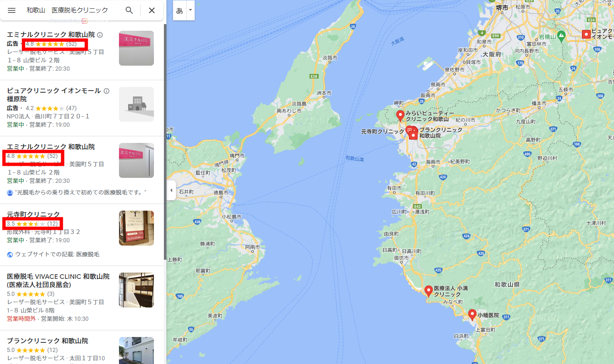This screenshot has height=364, width=614.
Task: Open the input method dropdown arrow
Action: pos(191,10)
